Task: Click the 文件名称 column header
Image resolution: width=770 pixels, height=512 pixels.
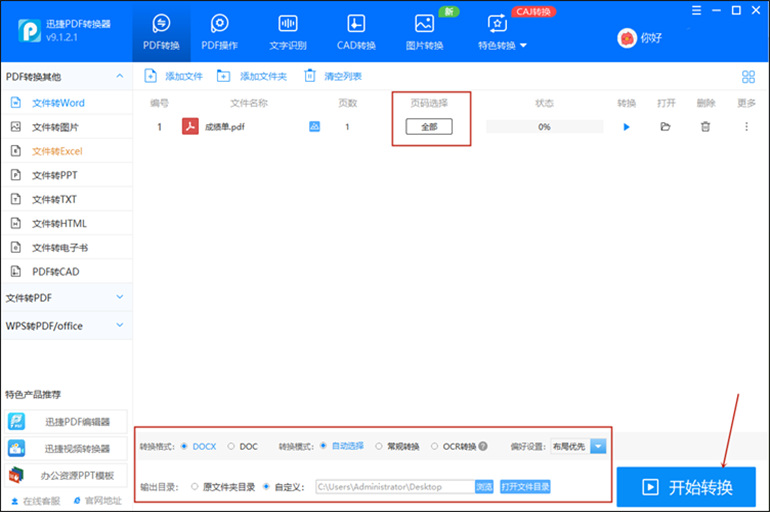Action: pyautogui.click(x=249, y=103)
